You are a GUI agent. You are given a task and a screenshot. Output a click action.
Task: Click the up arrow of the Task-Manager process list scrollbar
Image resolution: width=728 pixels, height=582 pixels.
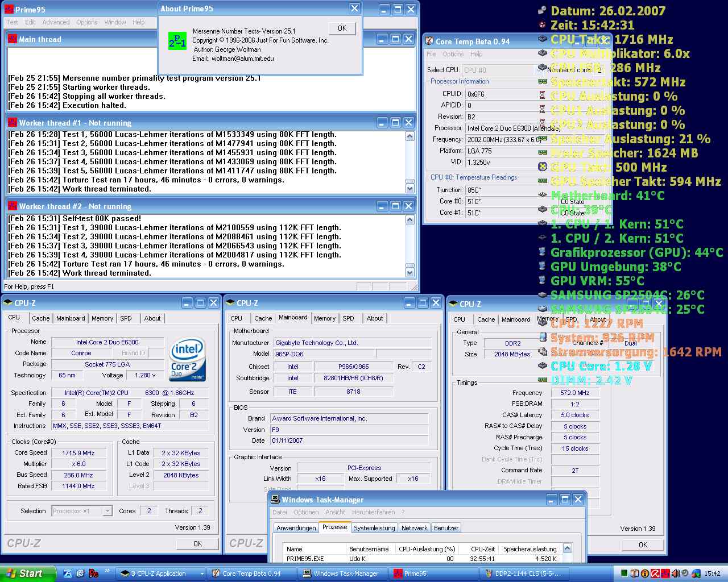pyautogui.click(x=567, y=548)
